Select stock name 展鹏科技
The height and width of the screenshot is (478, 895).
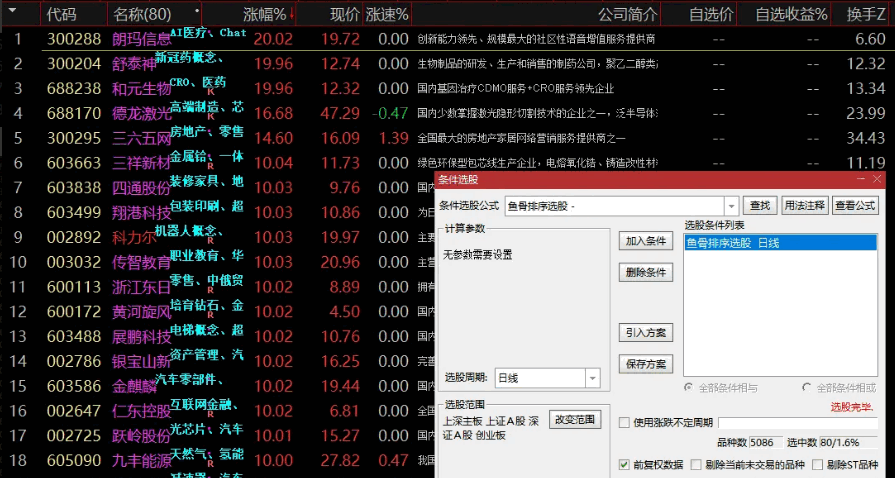tap(142, 337)
